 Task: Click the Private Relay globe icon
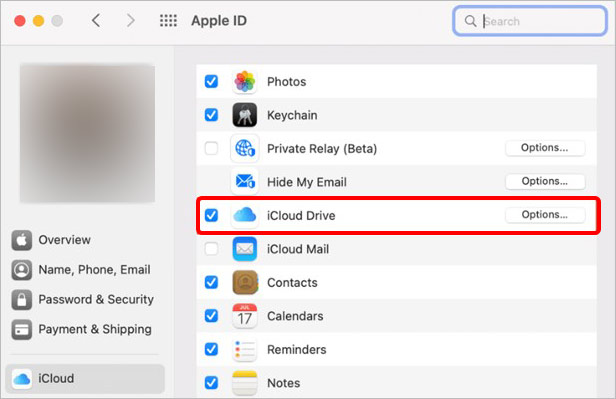tap(244, 148)
